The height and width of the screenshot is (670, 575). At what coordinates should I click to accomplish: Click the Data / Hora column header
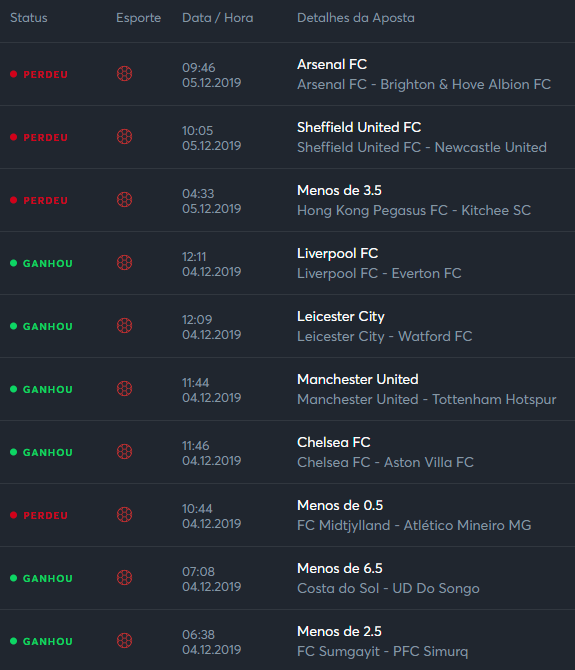217,18
